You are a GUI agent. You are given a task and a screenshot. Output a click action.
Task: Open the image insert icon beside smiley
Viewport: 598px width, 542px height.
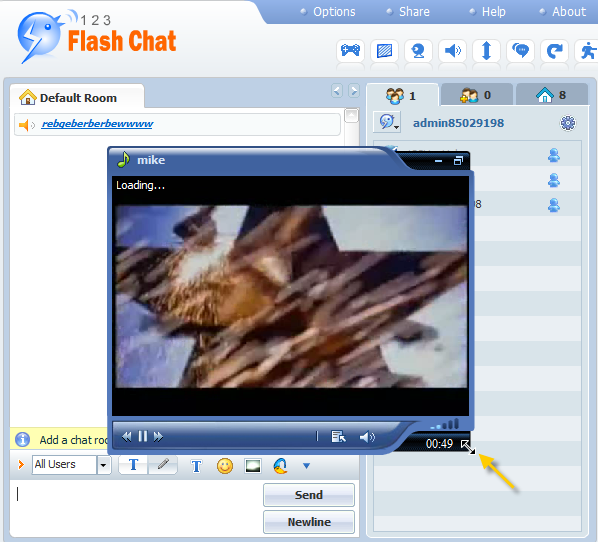tap(252, 466)
